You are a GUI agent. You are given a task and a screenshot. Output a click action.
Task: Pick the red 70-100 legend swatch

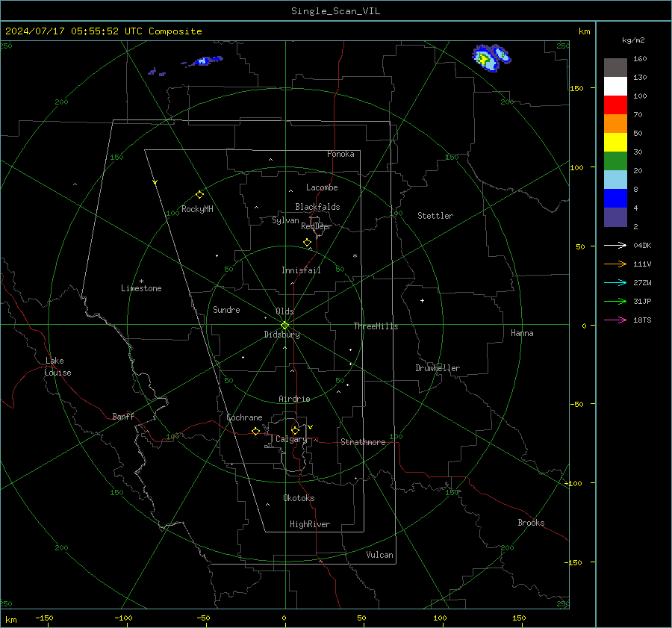(615, 105)
